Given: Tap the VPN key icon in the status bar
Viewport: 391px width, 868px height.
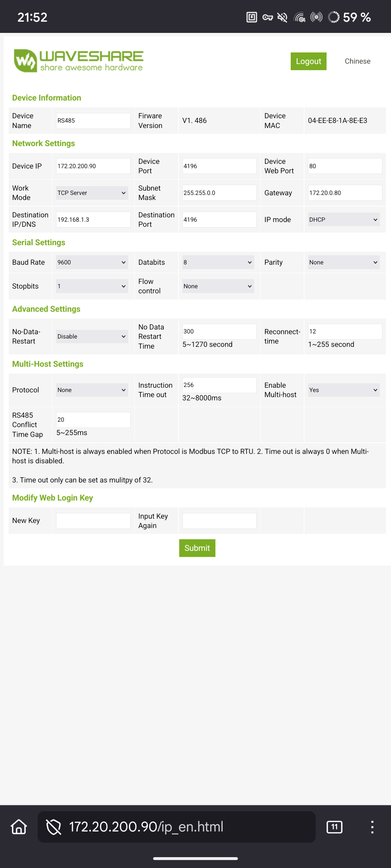Looking at the screenshot, I should (x=268, y=17).
